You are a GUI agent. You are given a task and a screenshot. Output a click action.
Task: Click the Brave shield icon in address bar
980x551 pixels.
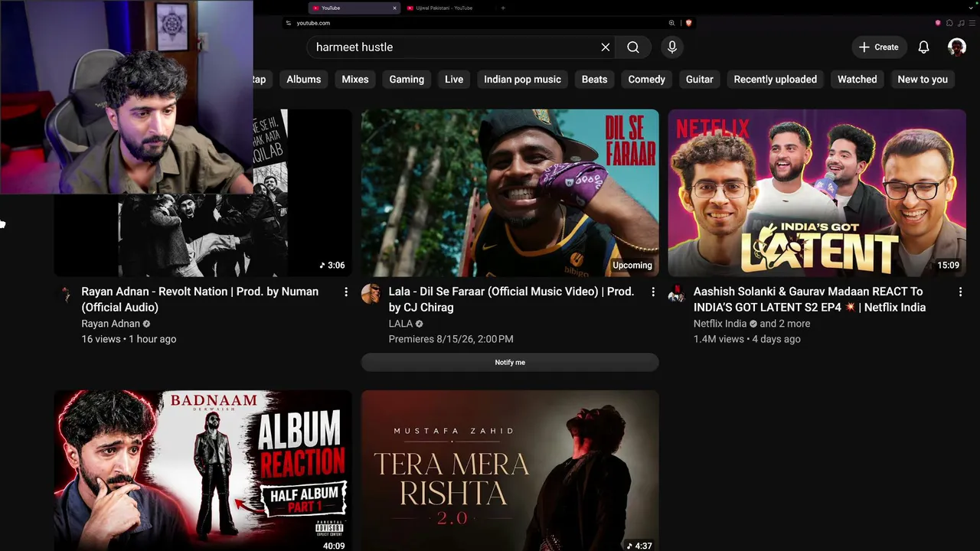(688, 23)
